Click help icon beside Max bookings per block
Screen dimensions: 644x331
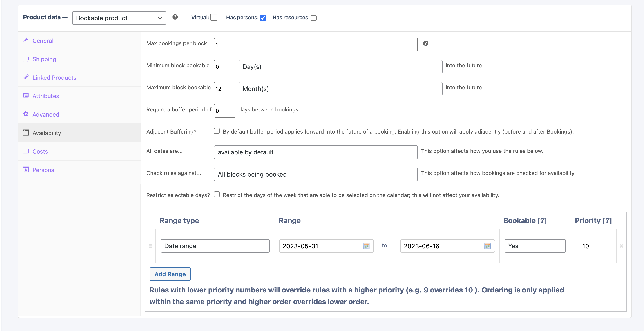425,43
